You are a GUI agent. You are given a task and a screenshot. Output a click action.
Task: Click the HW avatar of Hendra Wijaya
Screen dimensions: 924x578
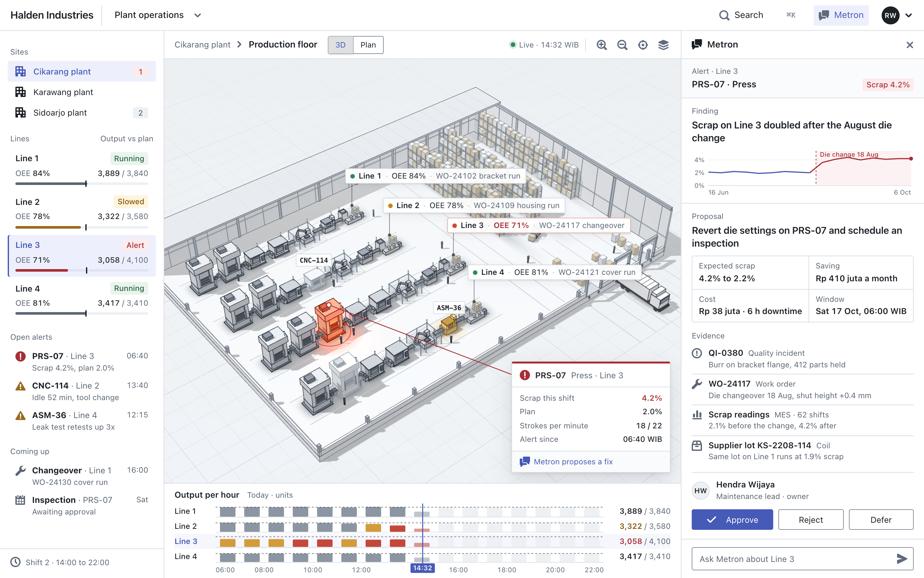701,490
